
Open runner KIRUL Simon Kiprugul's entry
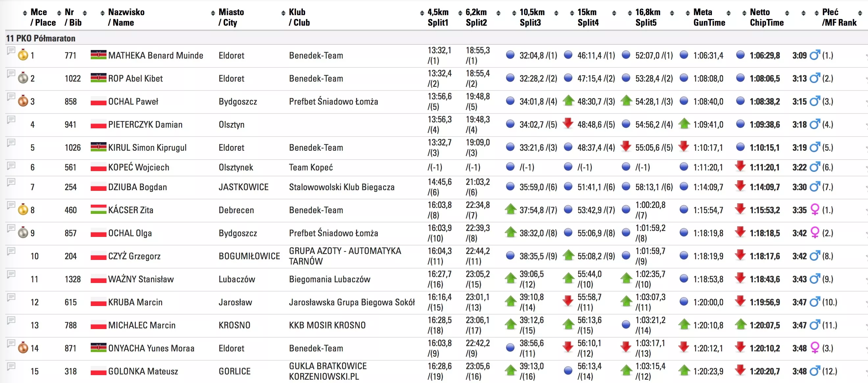click(147, 148)
